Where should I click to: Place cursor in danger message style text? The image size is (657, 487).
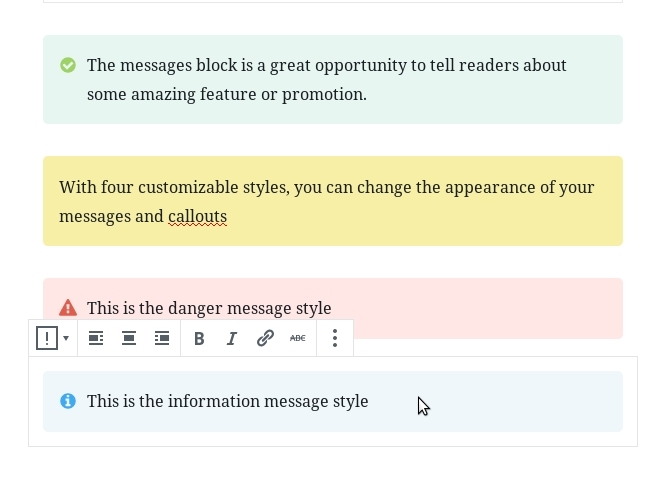tap(209, 308)
